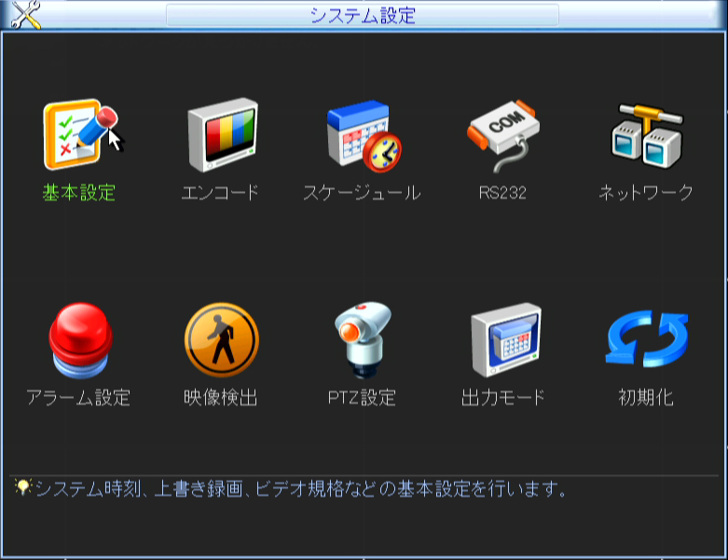Click the lightbulb hint icon
The image size is (728, 560).
point(22,487)
